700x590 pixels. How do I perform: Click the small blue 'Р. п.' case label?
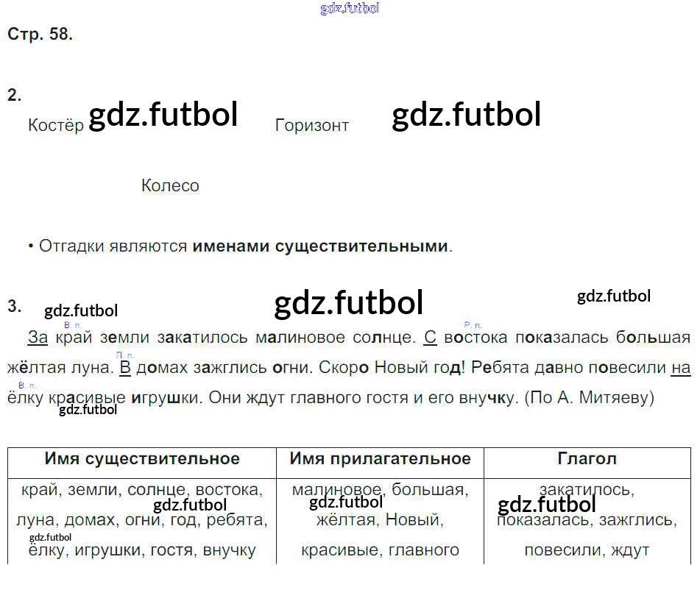coord(473,324)
